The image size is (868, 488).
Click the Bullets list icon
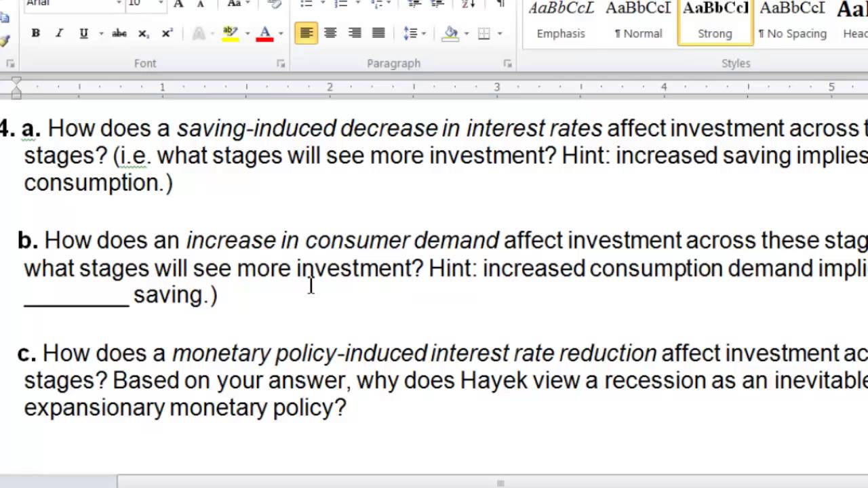[x=306, y=4]
